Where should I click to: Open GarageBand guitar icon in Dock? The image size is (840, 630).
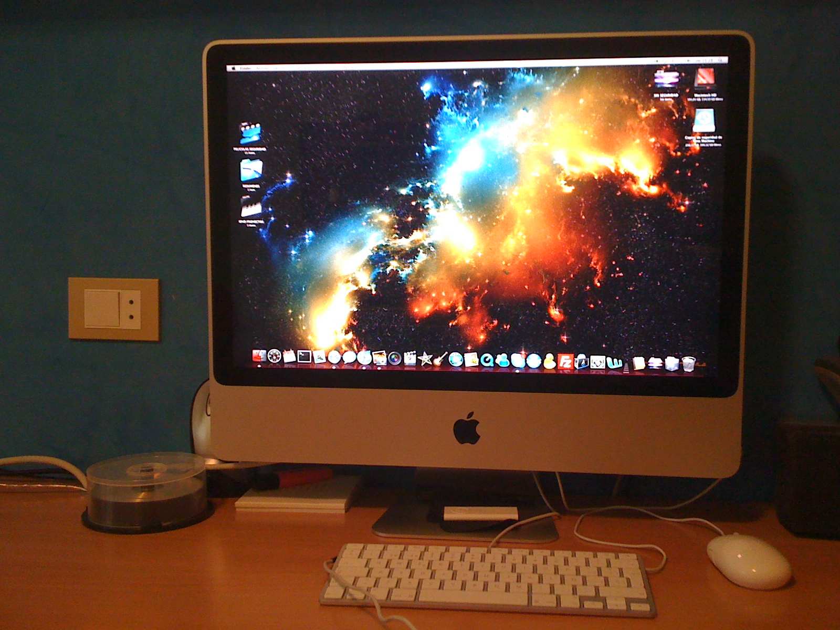pyautogui.click(x=440, y=359)
